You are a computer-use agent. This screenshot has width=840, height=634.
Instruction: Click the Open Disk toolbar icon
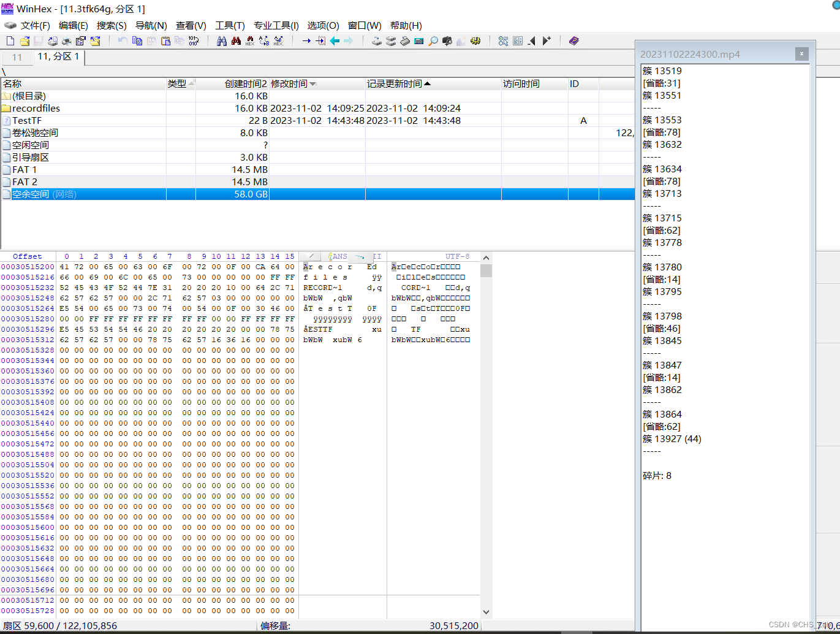(x=377, y=41)
